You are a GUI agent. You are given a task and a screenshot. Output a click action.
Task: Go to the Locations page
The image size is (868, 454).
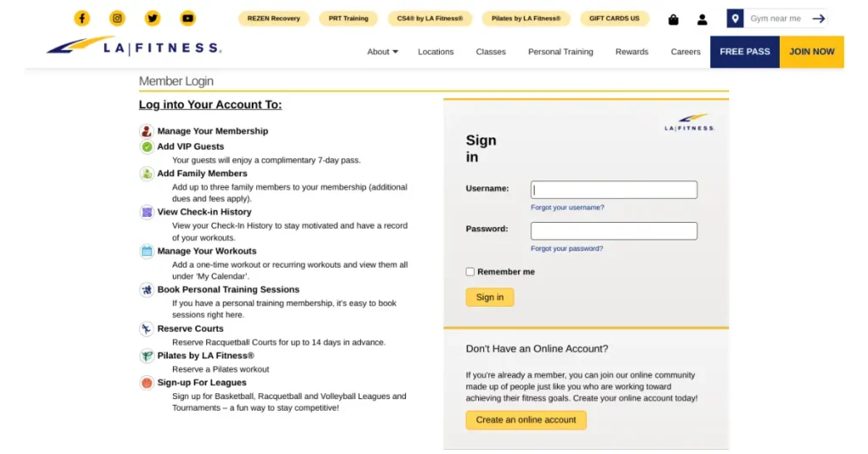point(436,52)
